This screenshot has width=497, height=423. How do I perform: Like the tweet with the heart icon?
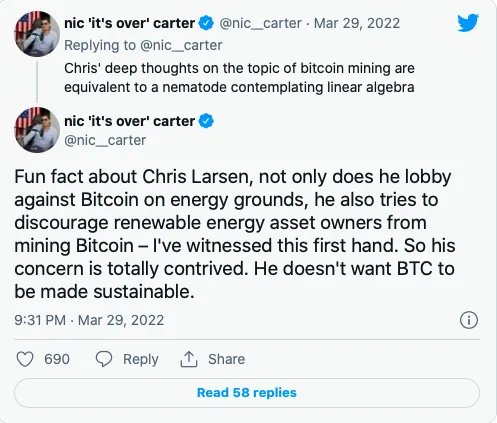click(25, 359)
